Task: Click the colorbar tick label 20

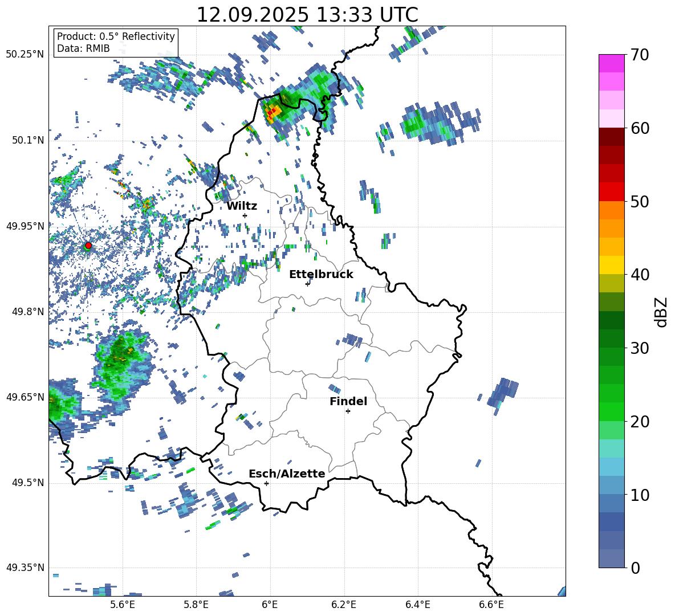Action: [x=640, y=422]
